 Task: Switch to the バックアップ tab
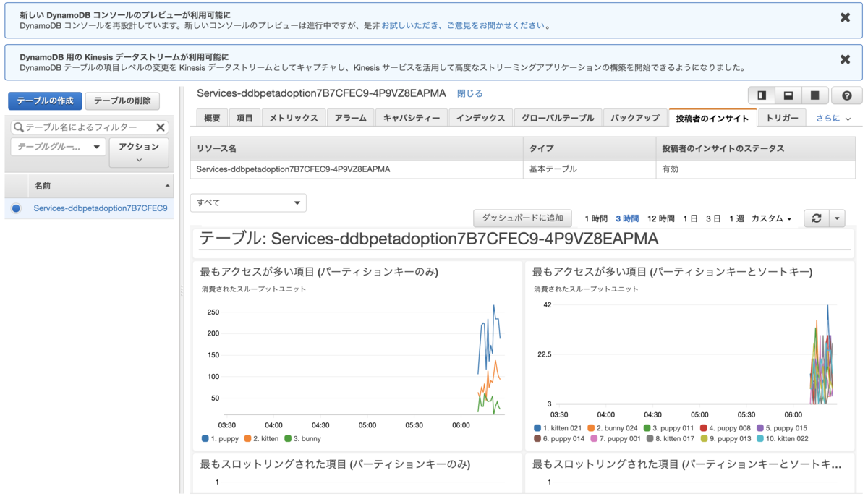pyautogui.click(x=635, y=118)
